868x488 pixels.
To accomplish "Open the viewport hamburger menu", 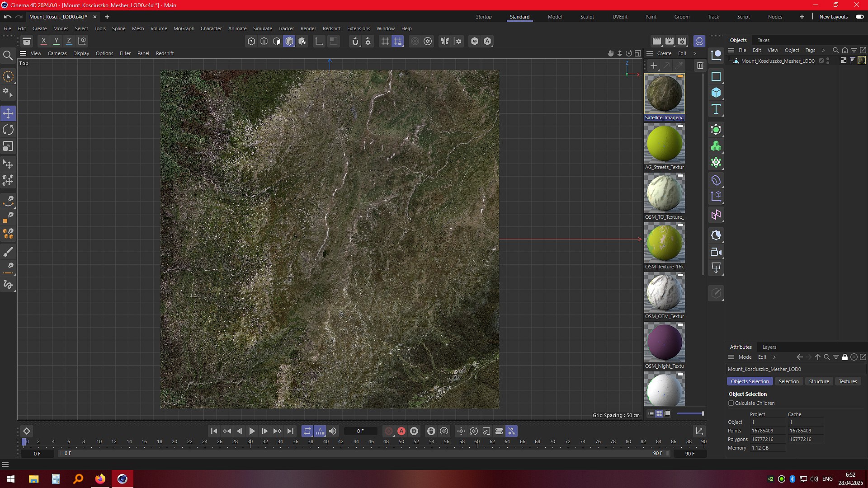I will 23,53.
